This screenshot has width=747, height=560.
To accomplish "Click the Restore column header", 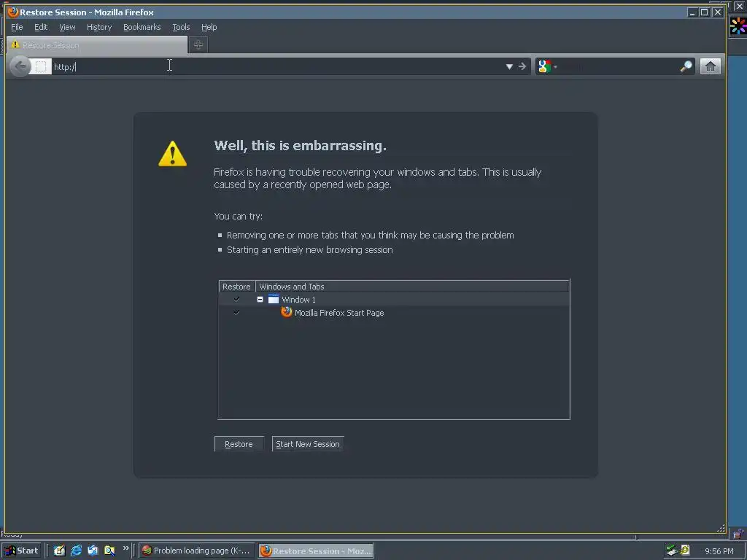I will coord(237,286).
